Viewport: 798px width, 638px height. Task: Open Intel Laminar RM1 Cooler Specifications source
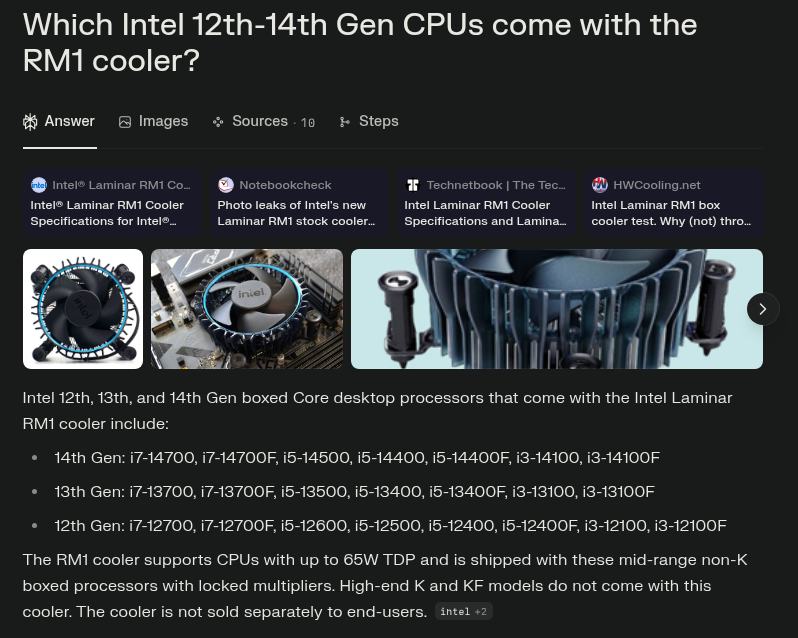112,203
